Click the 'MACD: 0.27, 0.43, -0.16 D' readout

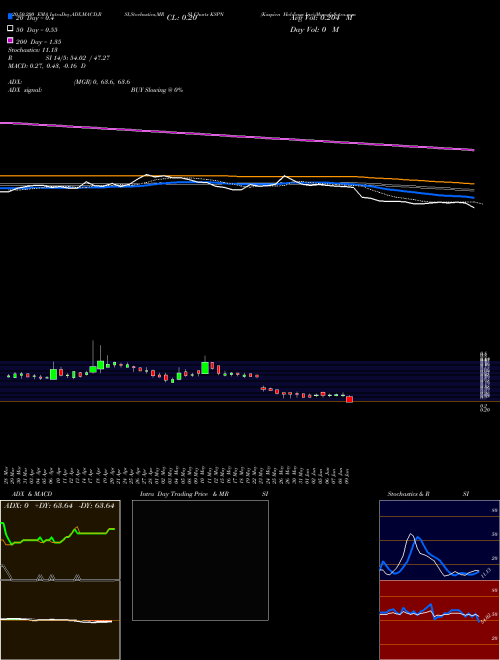click(47, 66)
